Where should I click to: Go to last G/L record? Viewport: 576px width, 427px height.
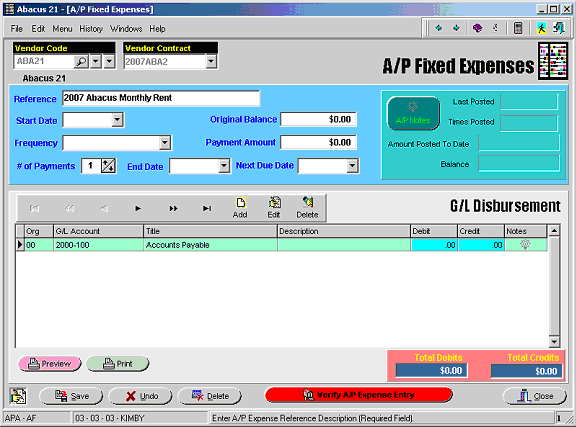(207, 208)
